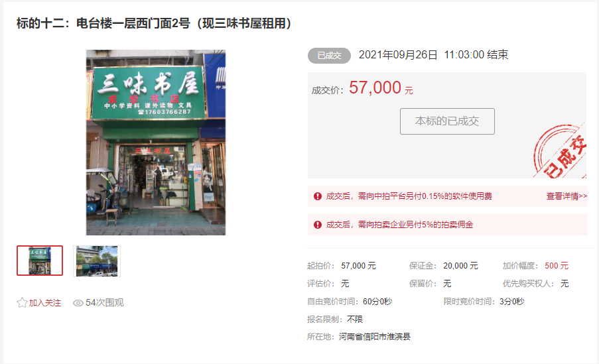
Task: Open 查看详情>> link
Action: [x=567, y=196]
